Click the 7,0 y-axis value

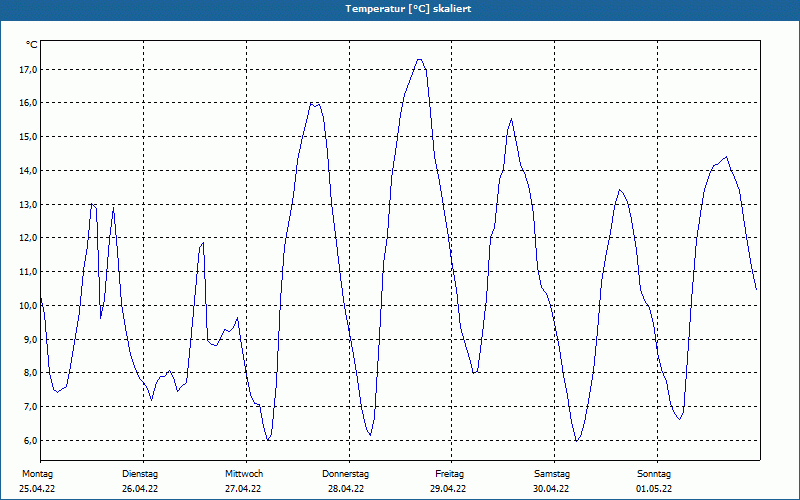(30, 407)
